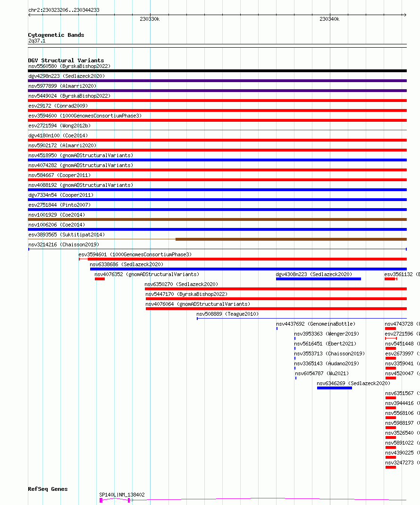This screenshot has height=505, width=420.
Task: Open nsv6350270 (Sedlazeck2020) variant
Action: (x=181, y=285)
